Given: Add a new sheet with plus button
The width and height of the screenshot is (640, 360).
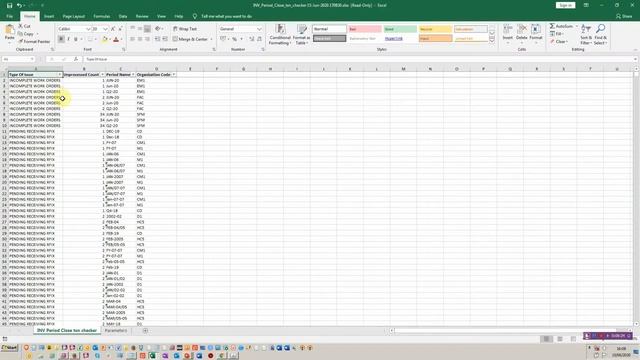Looking at the screenshot, I should click(x=145, y=331).
